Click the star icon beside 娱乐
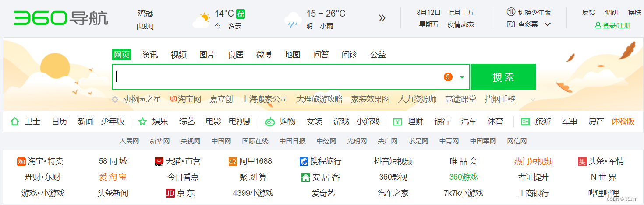The image size is (644, 205). pos(142,122)
